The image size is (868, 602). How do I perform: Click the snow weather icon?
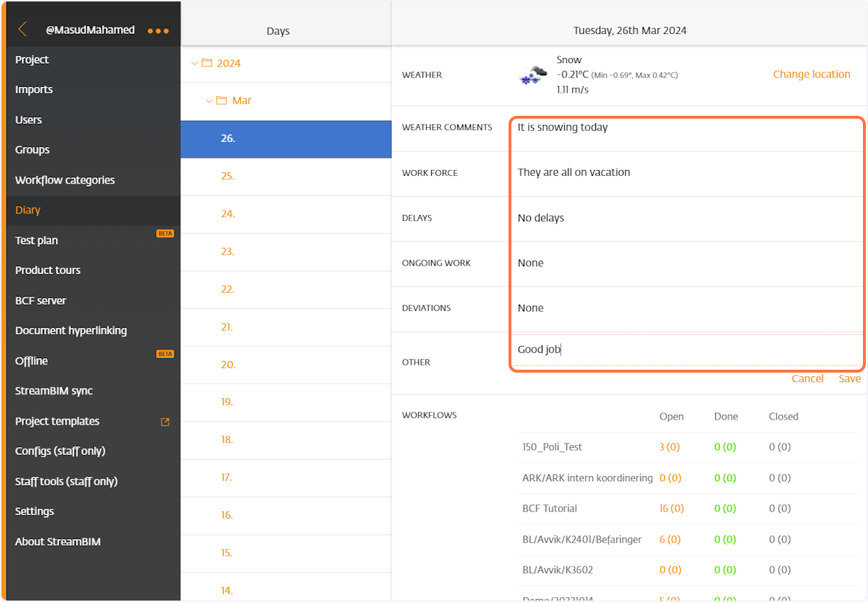[532, 75]
